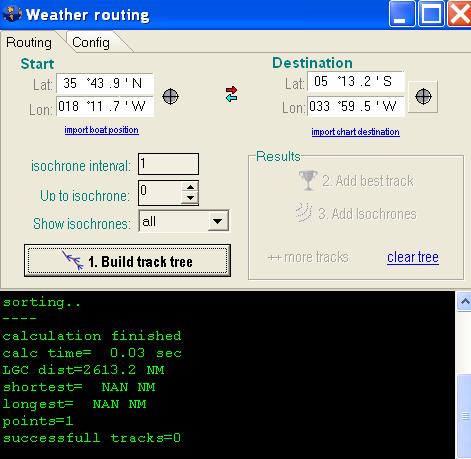Select the Routing tab
The width and height of the screenshot is (471, 459).
[x=29, y=42]
